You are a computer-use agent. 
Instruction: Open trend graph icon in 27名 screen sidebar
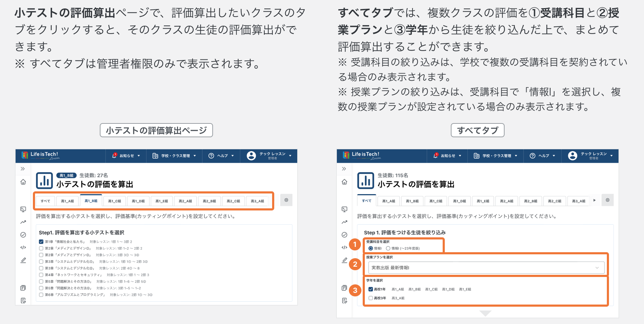pyautogui.click(x=23, y=222)
